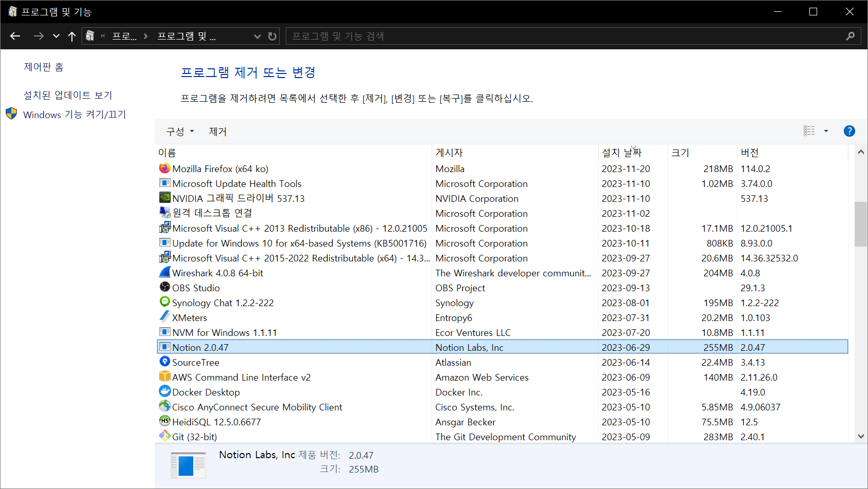Click the AWS Command Line Interface icon

tap(164, 377)
